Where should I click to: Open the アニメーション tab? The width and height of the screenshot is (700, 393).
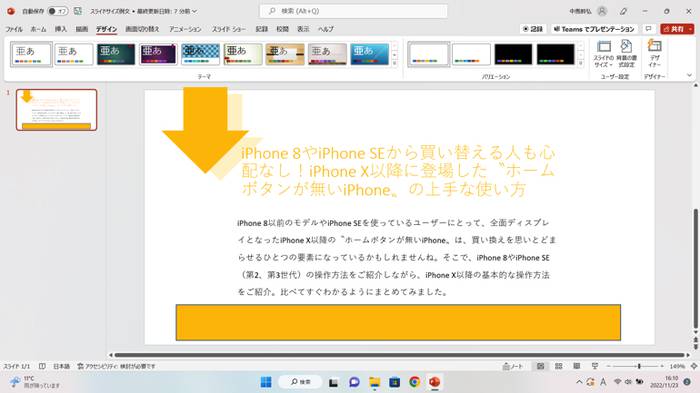pyautogui.click(x=185, y=29)
